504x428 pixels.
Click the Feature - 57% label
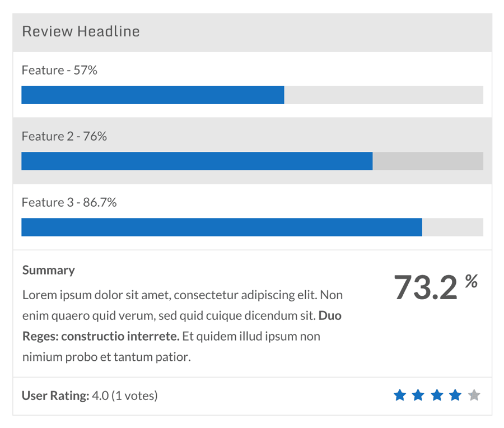59,70
